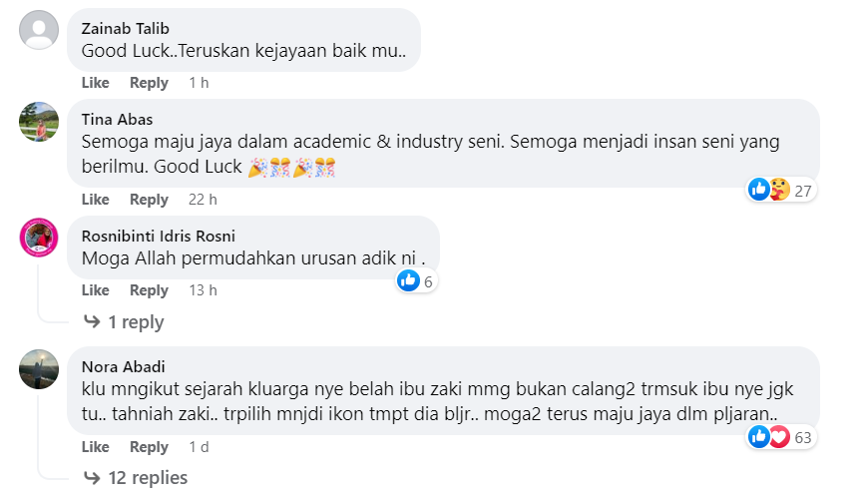Expand 1 reply under Rosnibinti's comment
The width and height of the screenshot is (868, 502).
(x=136, y=321)
